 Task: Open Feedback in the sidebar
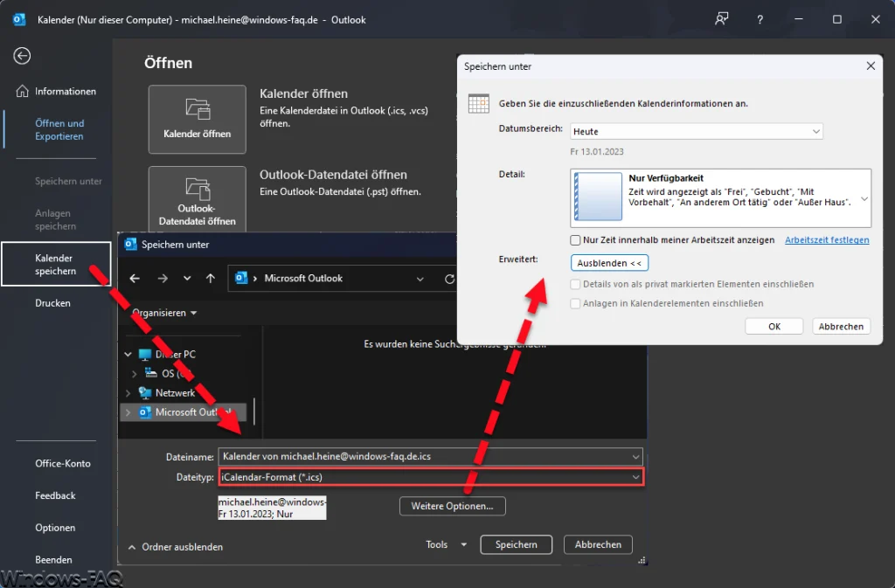pos(55,495)
